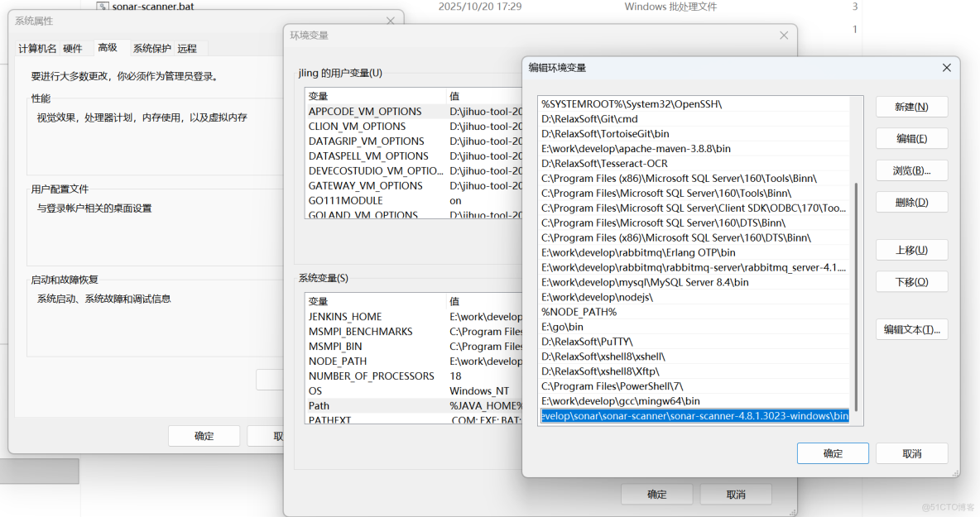Select the 远程 tab
The width and height of the screenshot is (980, 517).
pyautogui.click(x=188, y=48)
